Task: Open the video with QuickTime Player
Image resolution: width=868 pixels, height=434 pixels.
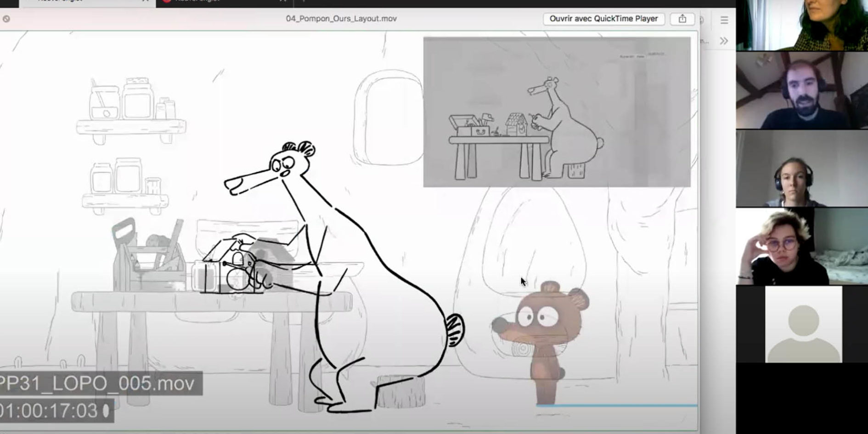Action: coord(603,19)
